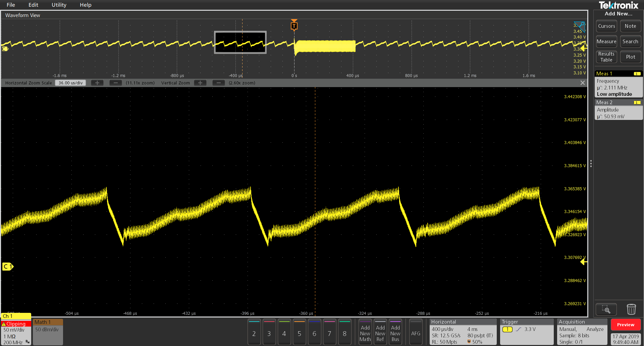Select the orange trigger T marker
The width and height of the screenshot is (644, 346).
[294, 25]
